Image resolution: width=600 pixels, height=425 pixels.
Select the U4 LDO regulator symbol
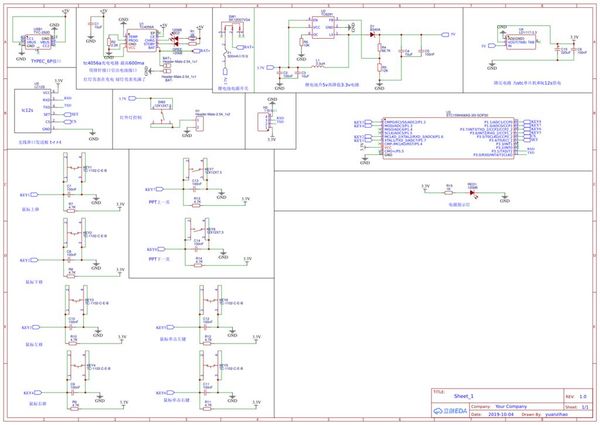pos(520,42)
